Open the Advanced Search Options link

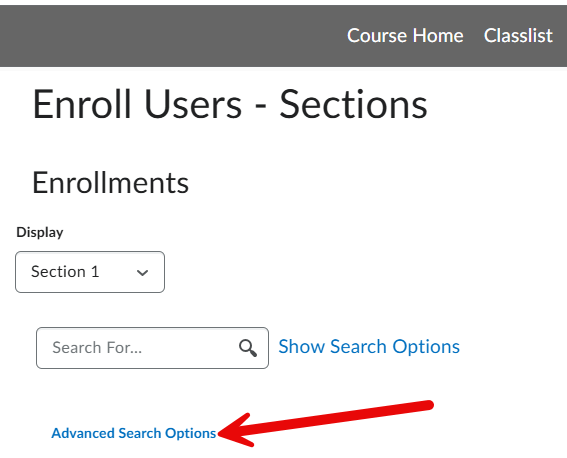click(134, 433)
